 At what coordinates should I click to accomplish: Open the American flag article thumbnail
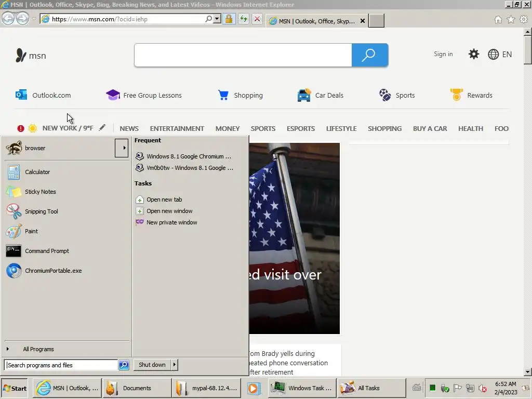[x=294, y=238]
